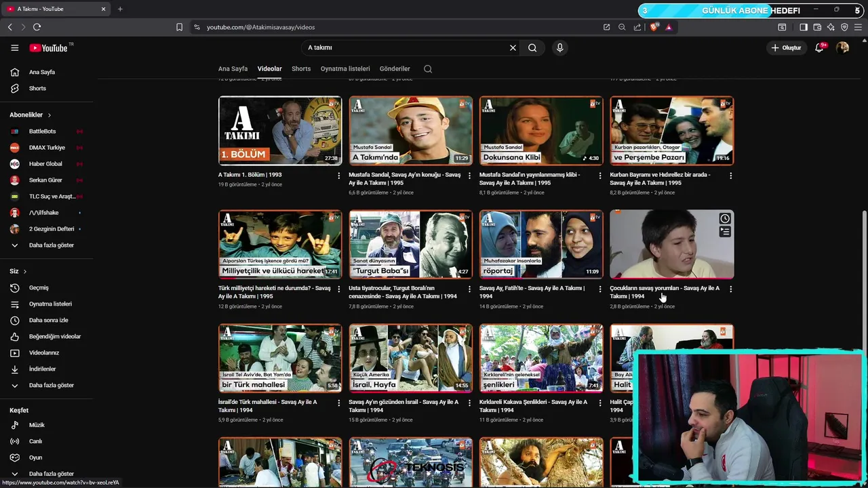
Task: Click the YouTube logo
Action: point(49,48)
